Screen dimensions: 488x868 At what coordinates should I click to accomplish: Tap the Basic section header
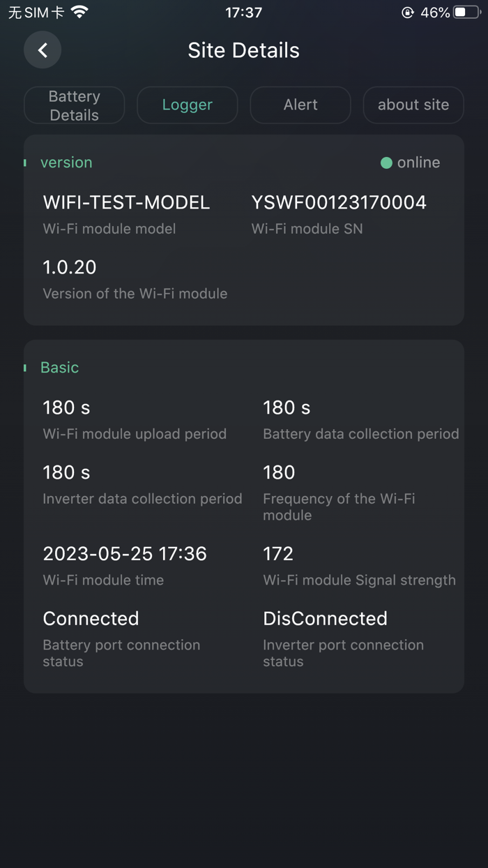(x=59, y=368)
